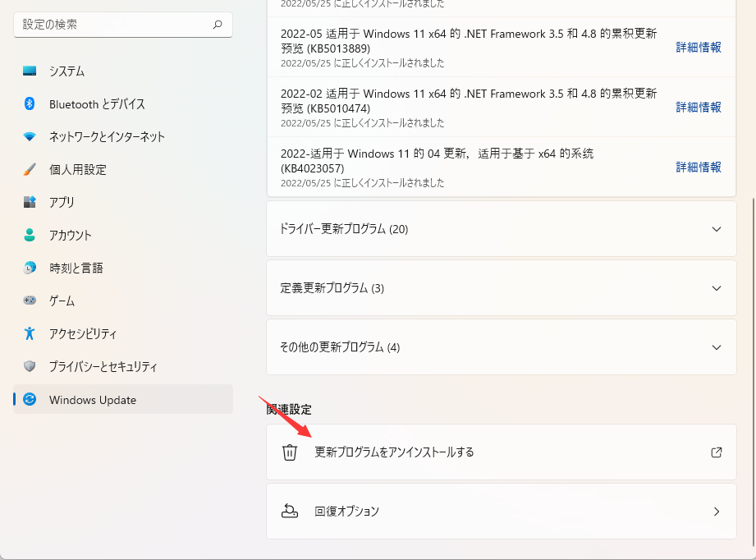Image resolution: width=756 pixels, height=560 pixels.
Task: Click the search magnifier icon
Action: coord(218,25)
